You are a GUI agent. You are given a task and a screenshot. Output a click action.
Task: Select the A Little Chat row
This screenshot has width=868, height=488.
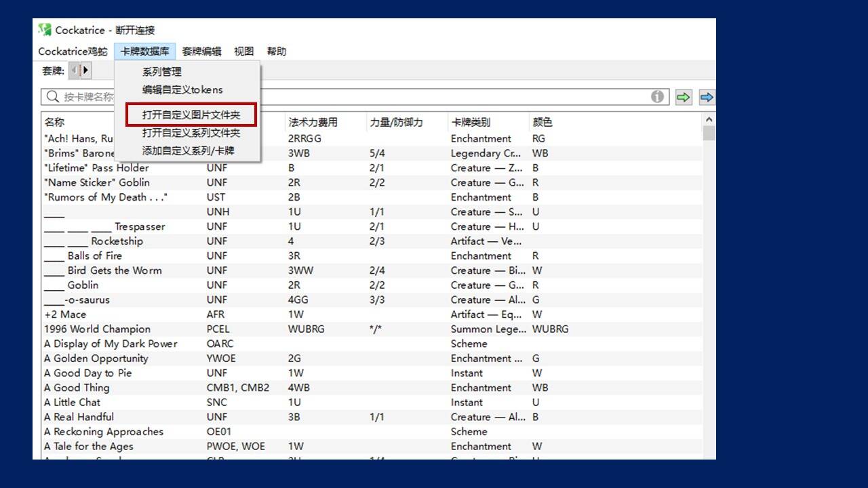point(372,402)
